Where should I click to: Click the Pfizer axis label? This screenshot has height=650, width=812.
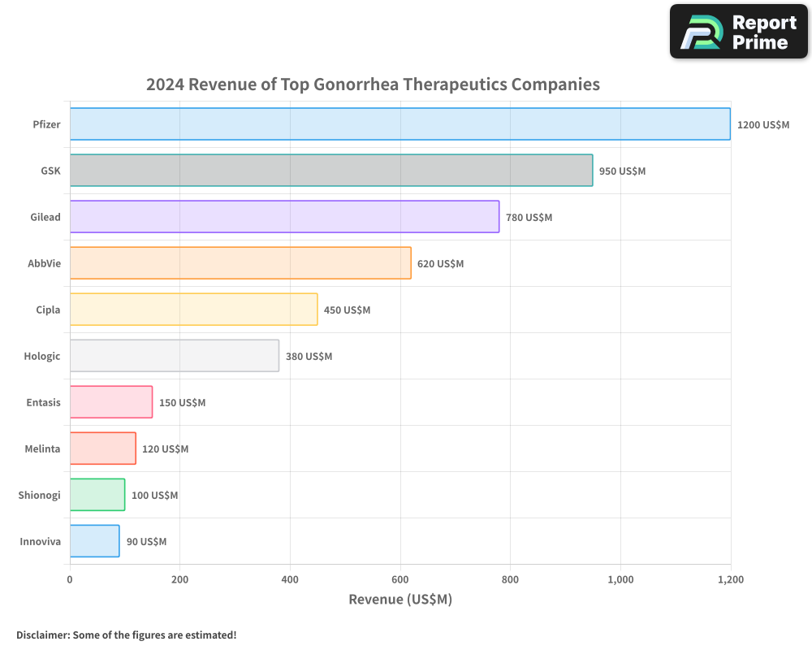pos(46,124)
